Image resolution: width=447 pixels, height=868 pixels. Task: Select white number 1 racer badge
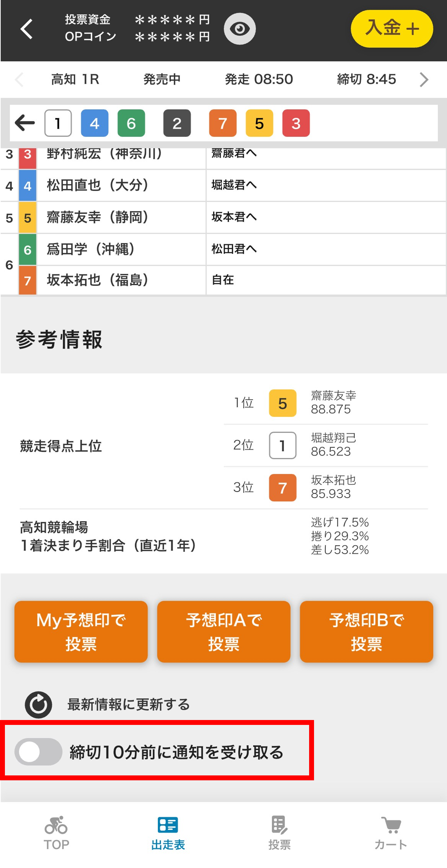pos(58,123)
